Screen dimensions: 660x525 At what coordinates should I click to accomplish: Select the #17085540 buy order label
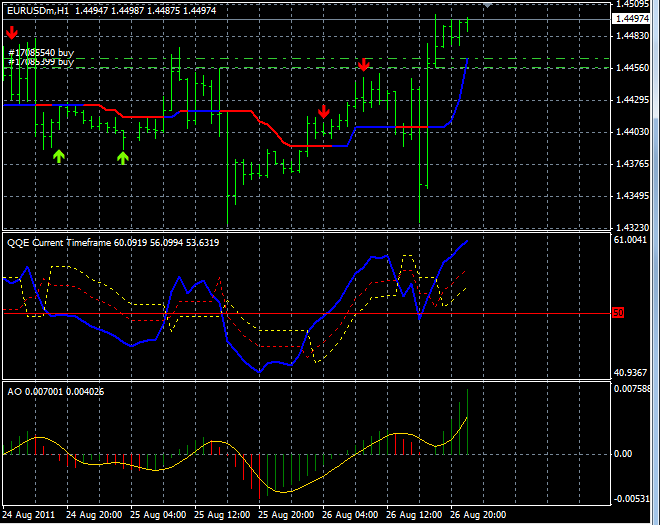[40, 51]
